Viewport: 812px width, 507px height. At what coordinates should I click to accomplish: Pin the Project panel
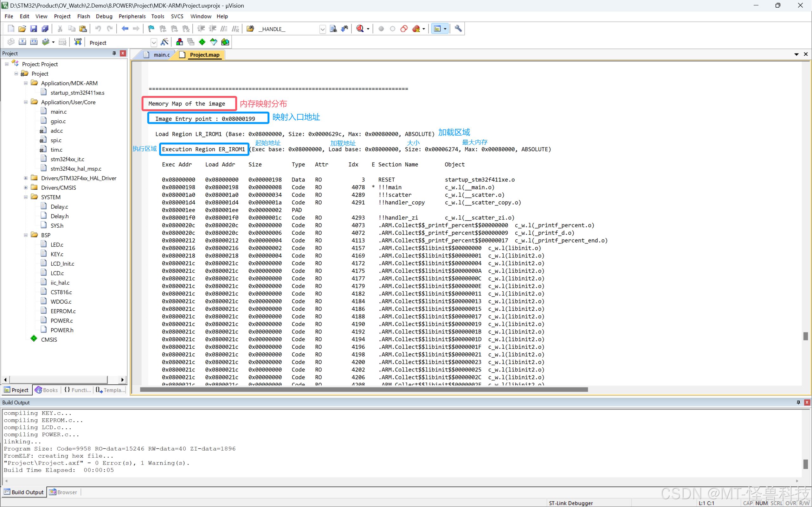coord(114,53)
